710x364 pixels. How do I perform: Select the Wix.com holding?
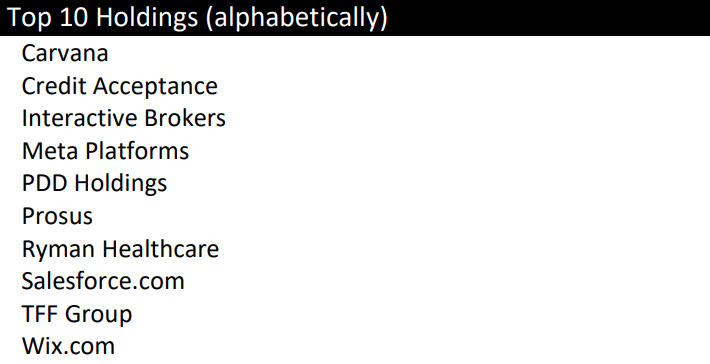tap(68, 346)
